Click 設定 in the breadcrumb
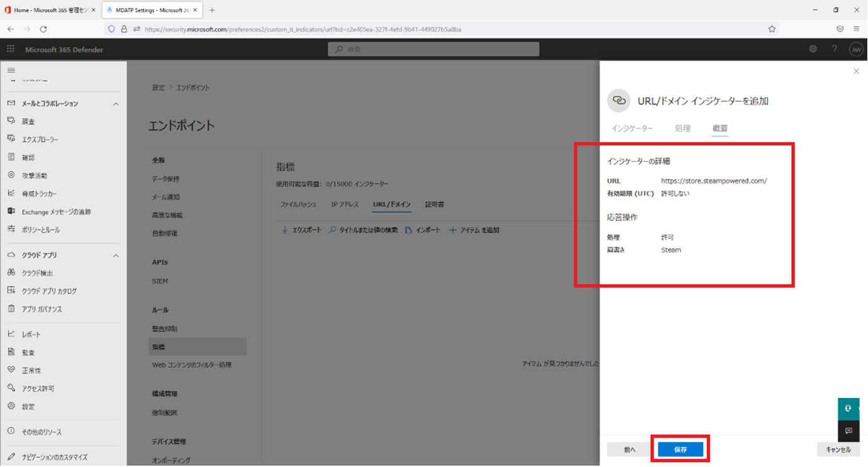 click(x=158, y=88)
